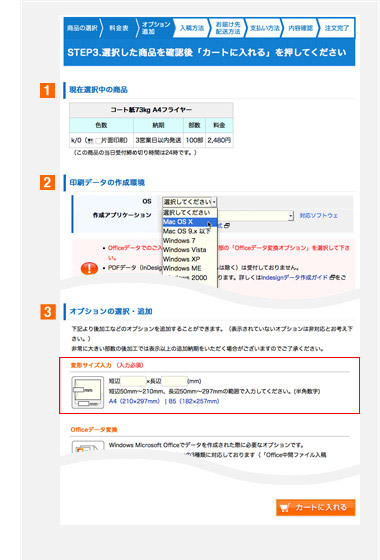Switch to the 支払い方法 step tab
380x560 pixels.
pyautogui.click(x=264, y=28)
